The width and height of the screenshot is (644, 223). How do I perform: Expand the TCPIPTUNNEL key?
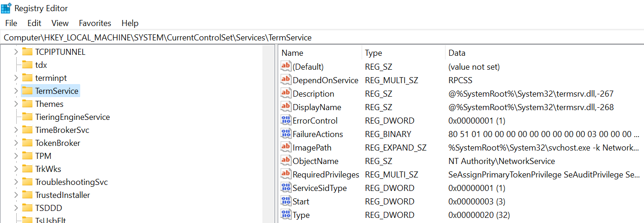point(16,52)
